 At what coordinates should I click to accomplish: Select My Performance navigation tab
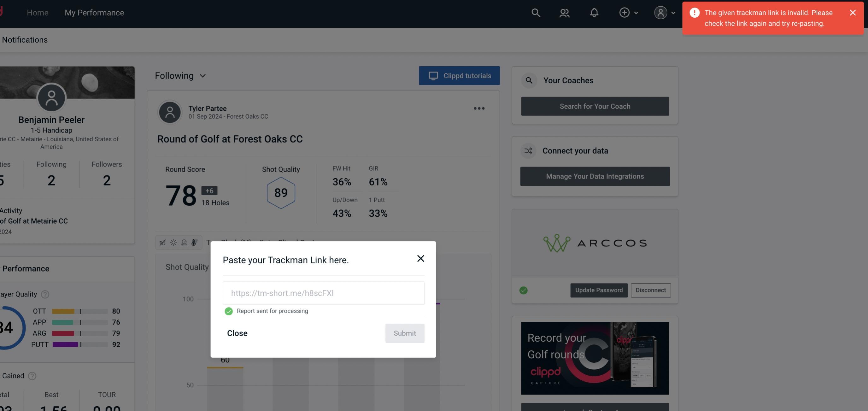[x=94, y=12]
